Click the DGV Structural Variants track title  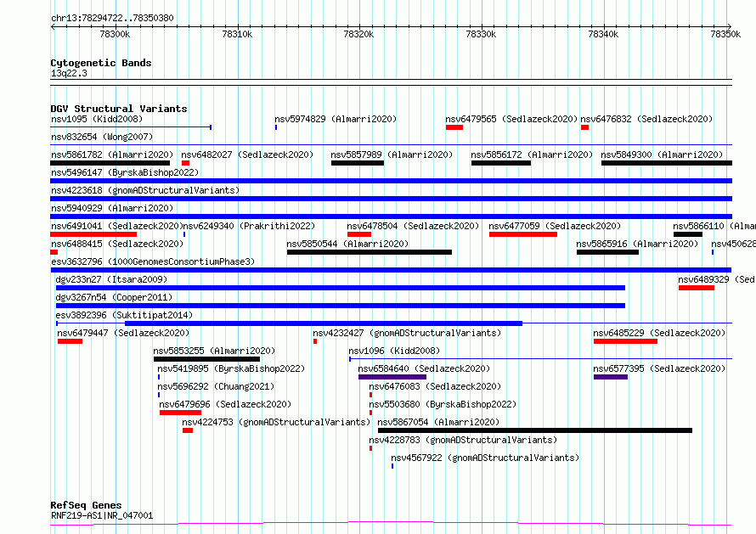[119, 109]
